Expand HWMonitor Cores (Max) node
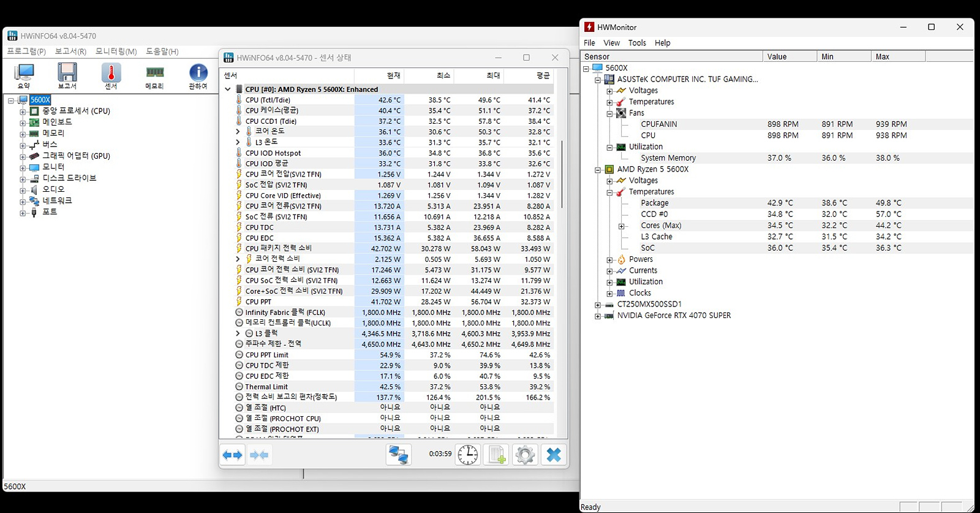This screenshot has width=980, height=513. (621, 226)
